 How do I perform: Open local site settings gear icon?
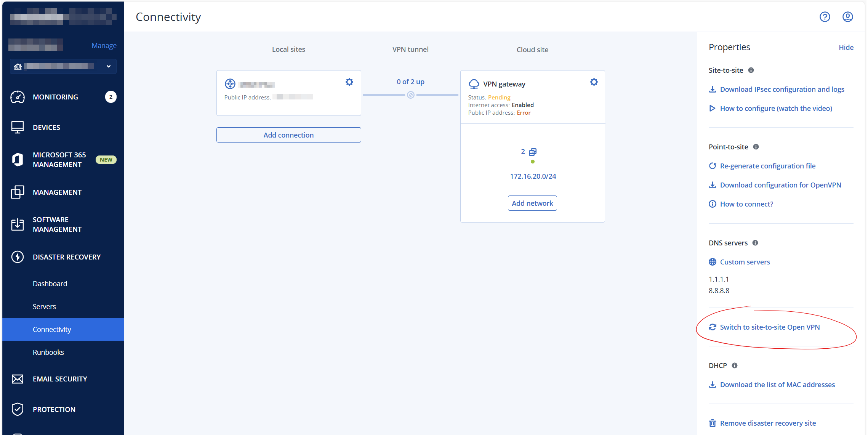point(349,82)
